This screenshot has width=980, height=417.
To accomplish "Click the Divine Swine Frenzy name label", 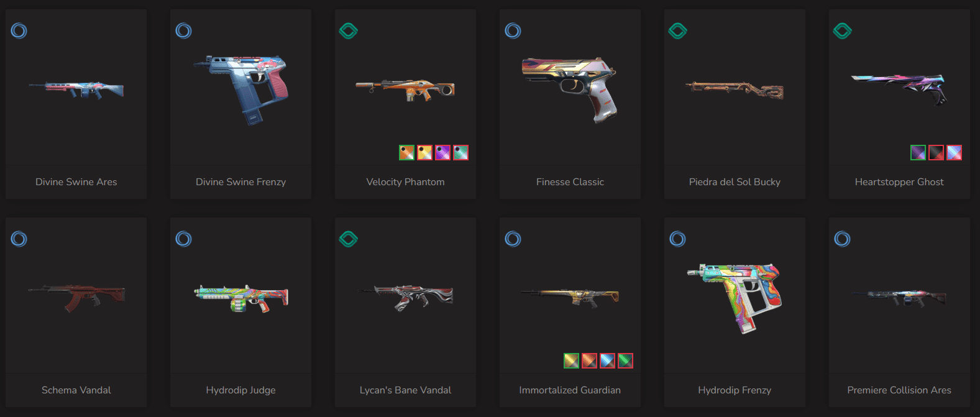I will [x=241, y=182].
